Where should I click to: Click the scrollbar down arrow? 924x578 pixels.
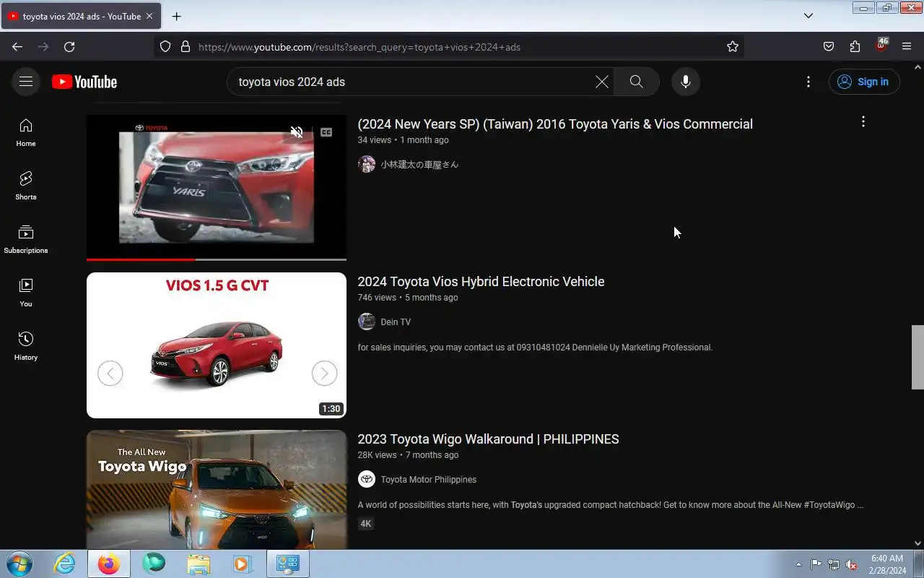pyautogui.click(x=918, y=543)
